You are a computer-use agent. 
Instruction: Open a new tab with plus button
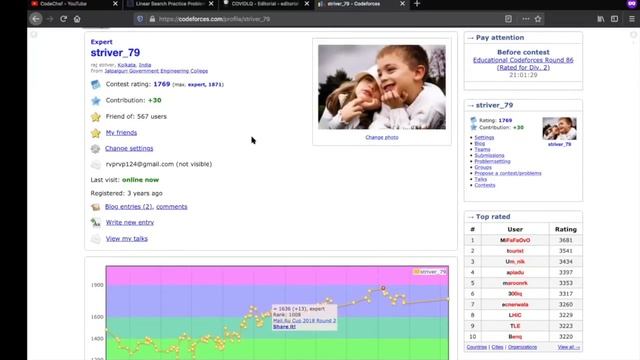click(417, 4)
